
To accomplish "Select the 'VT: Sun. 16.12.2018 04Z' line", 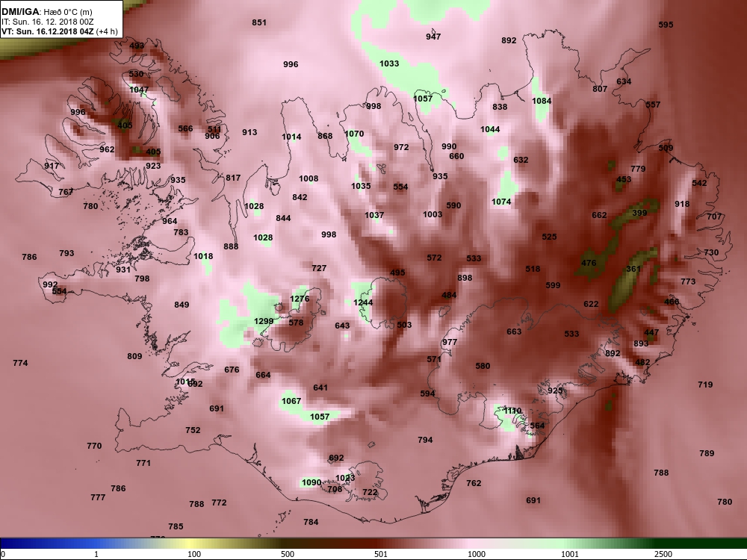I will (48, 32).
